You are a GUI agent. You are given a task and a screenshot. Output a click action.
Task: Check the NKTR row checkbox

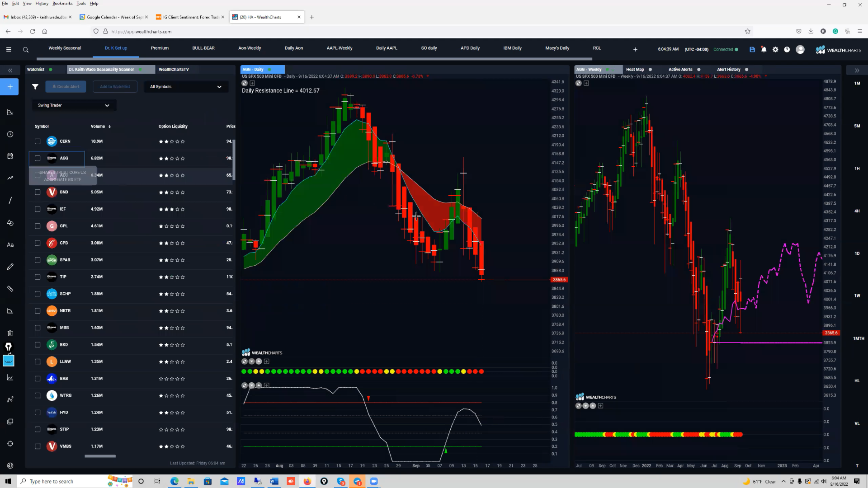click(38, 311)
